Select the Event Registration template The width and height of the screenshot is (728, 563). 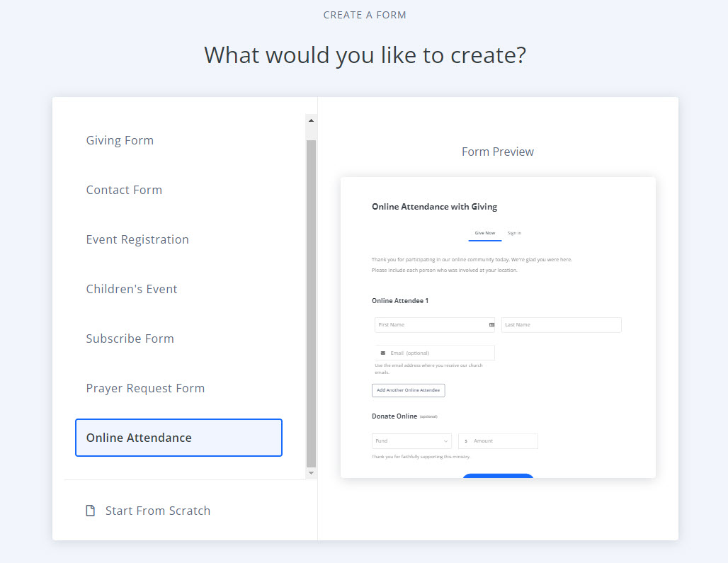coord(137,239)
